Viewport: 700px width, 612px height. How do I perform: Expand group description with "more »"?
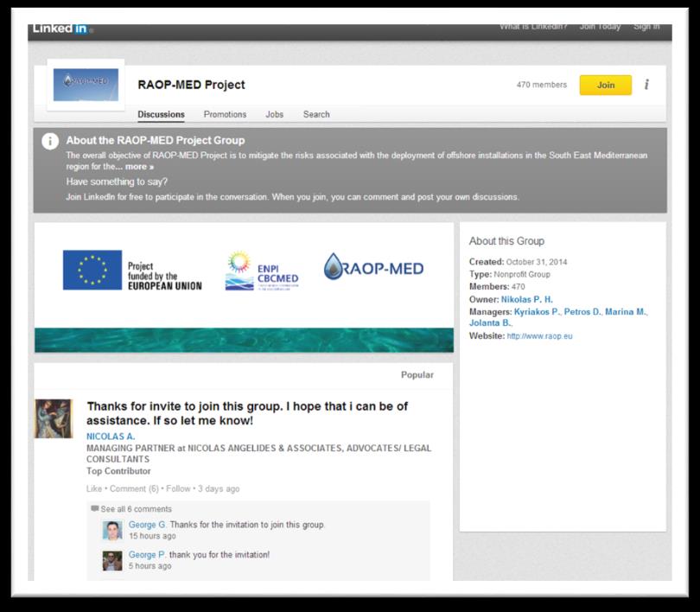139,167
